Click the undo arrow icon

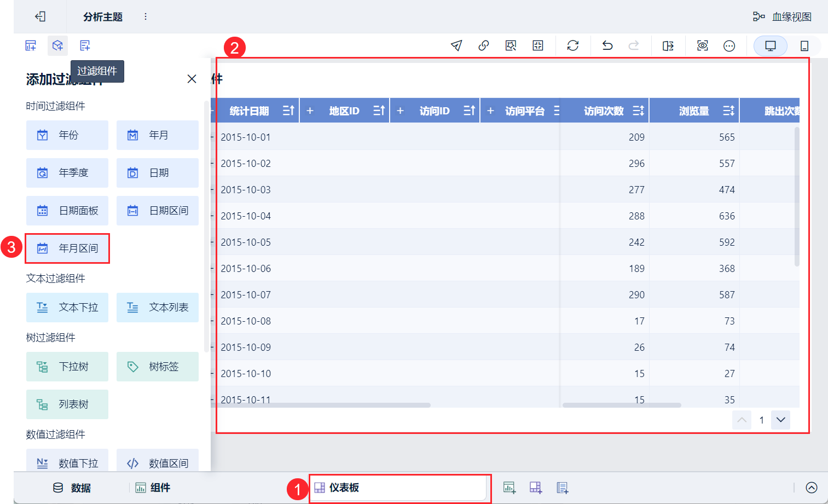[607, 45]
